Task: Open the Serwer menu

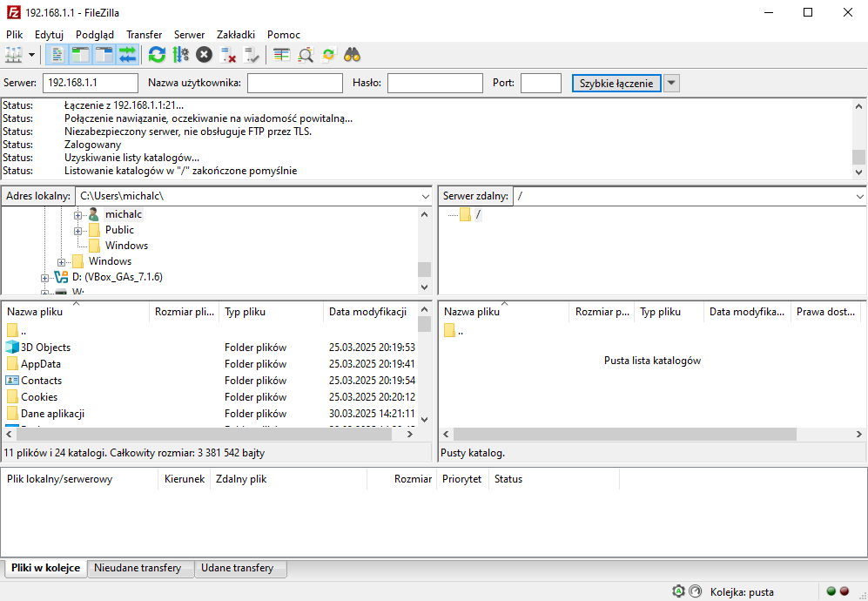Action: [189, 34]
